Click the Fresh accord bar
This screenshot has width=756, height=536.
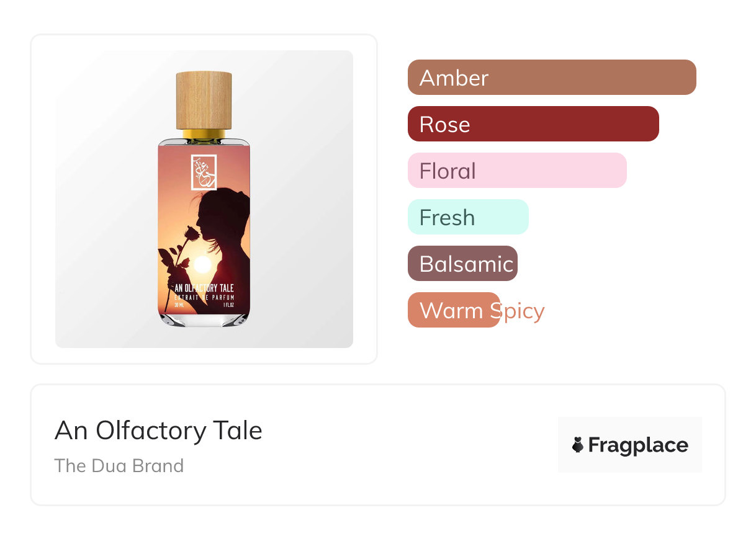[468, 217]
